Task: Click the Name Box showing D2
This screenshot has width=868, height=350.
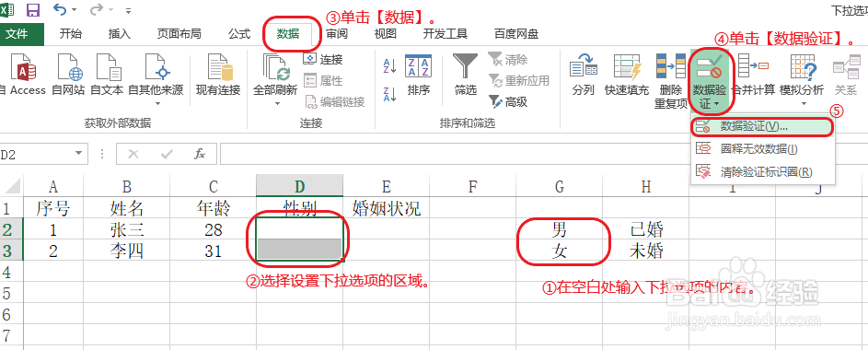Action: tap(37, 154)
